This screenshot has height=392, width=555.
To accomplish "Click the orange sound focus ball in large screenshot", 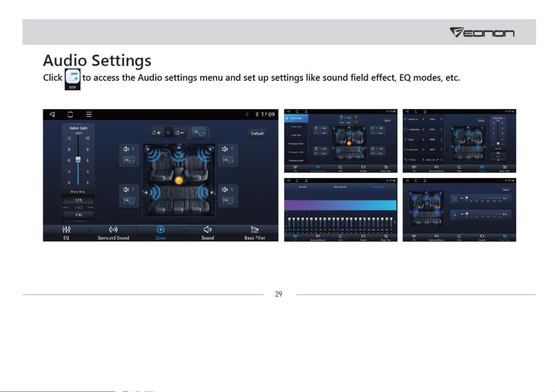I will point(179,180).
